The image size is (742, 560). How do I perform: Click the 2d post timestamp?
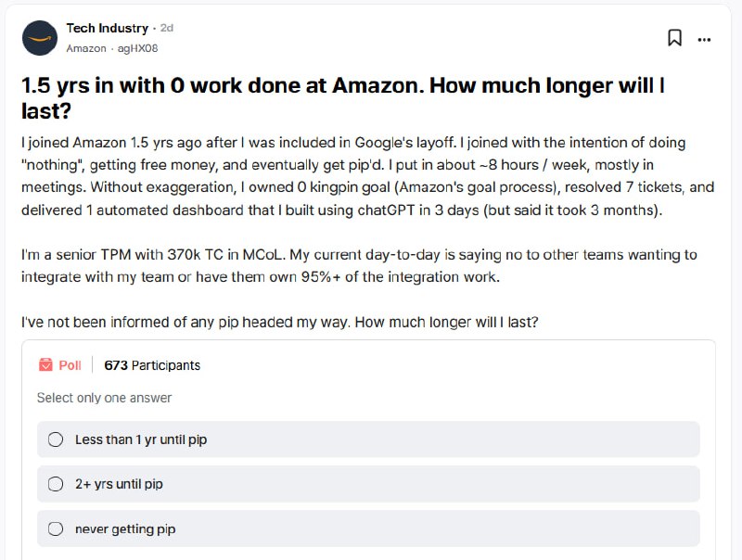point(167,29)
